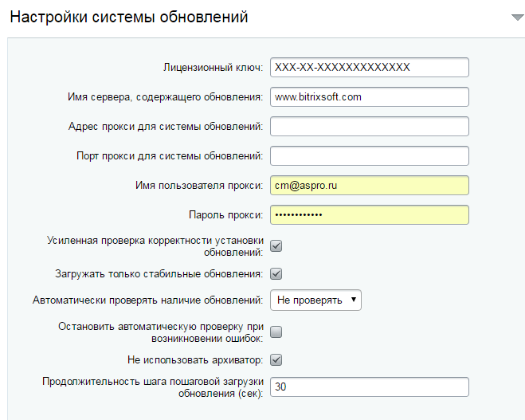Open the Не проверять auto-check dropdown

click(315, 300)
